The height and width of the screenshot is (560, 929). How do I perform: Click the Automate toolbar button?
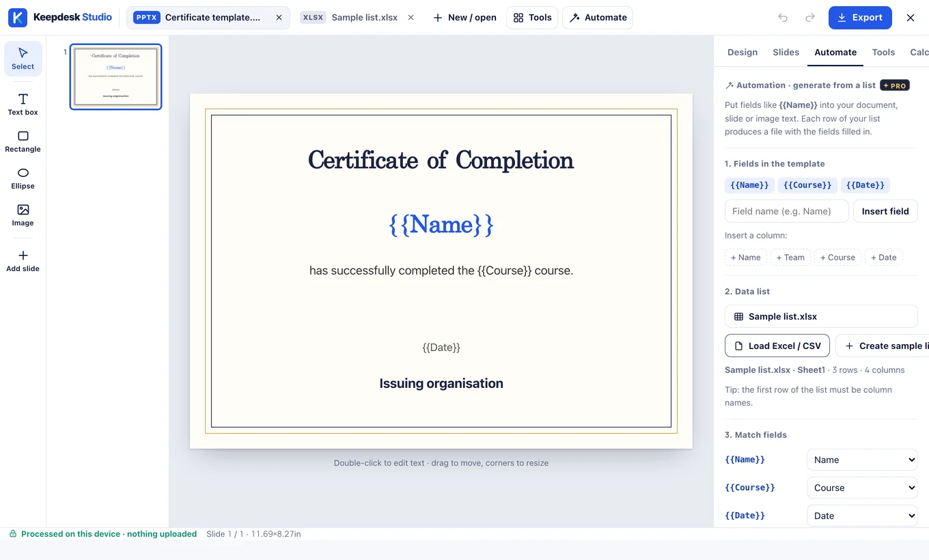598,18
